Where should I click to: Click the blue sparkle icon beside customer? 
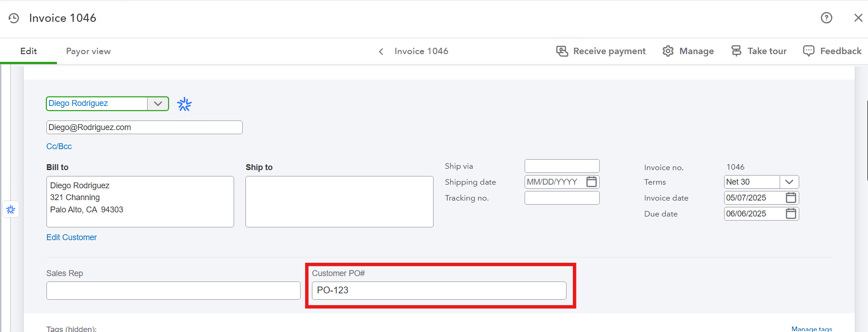[x=184, y=104]
